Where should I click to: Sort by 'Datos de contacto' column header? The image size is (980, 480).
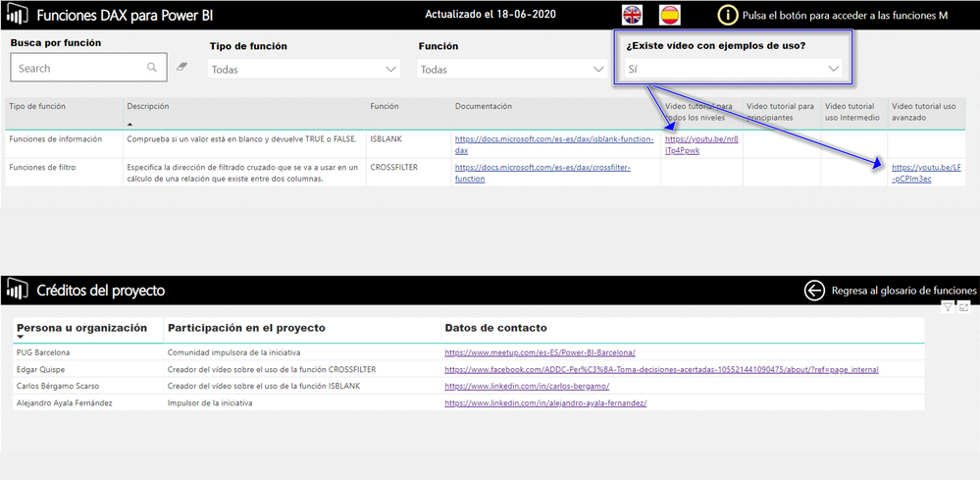point(495,328)
